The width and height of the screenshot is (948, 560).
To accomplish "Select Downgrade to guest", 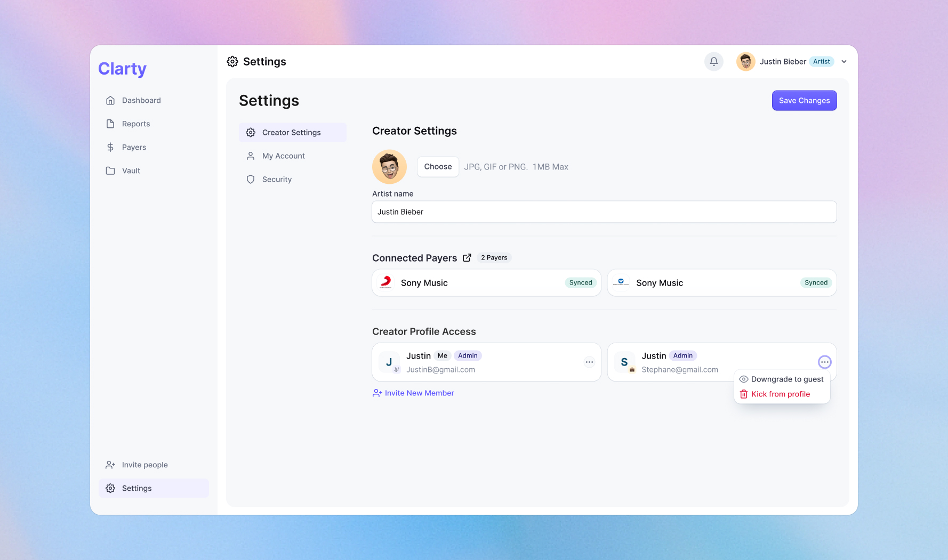I will (787, 379).
